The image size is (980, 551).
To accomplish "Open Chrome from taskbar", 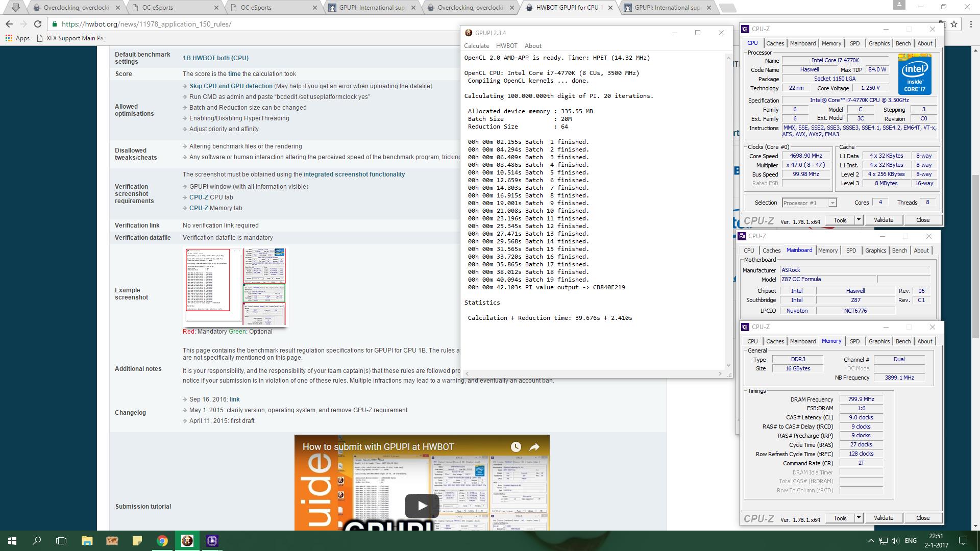I will 162,541.
